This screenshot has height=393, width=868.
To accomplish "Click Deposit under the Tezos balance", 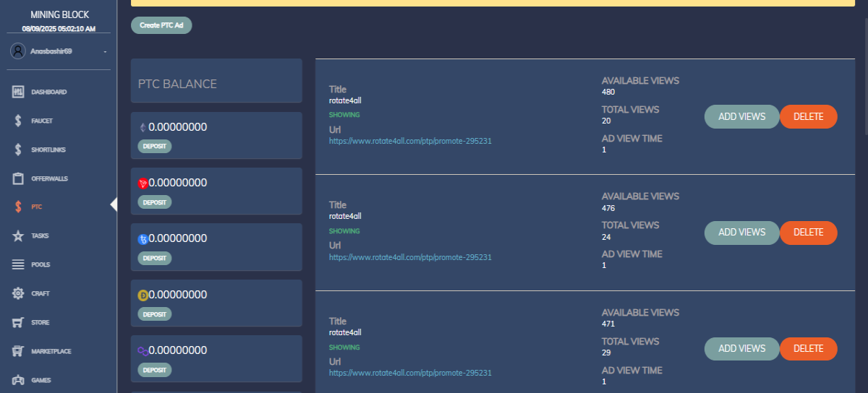I will click(x=154, y=258).
